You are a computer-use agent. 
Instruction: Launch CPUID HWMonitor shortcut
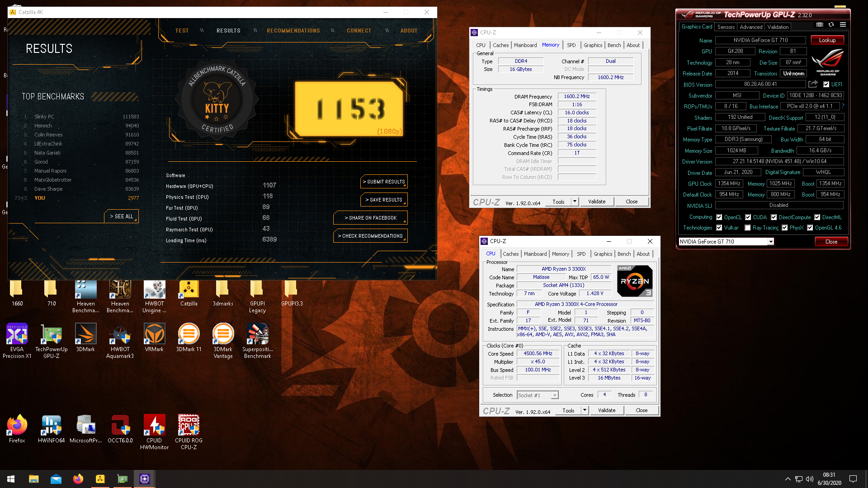click(155, 432)
